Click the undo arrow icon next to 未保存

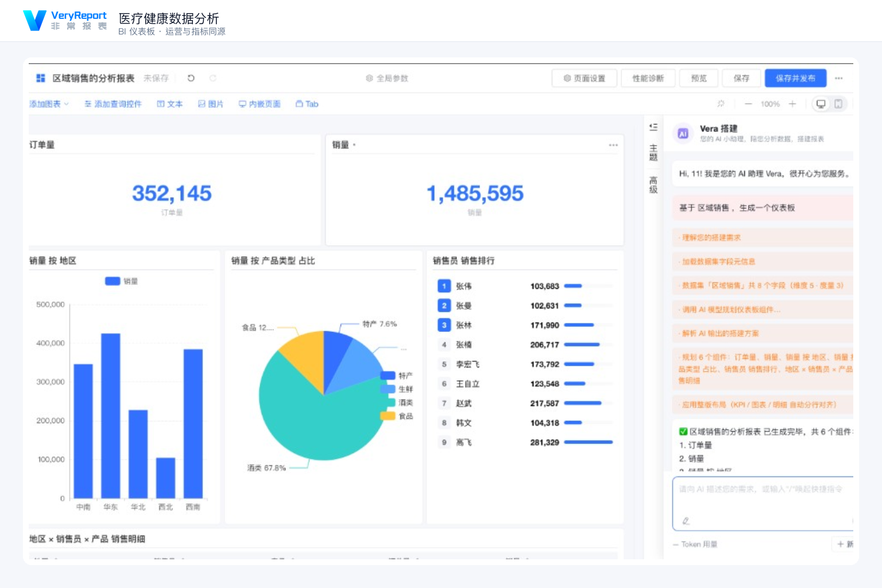191,78
